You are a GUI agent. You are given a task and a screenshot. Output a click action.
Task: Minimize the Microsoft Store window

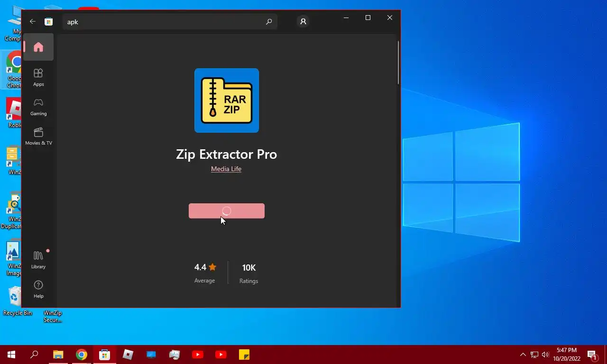coord(346,18)
